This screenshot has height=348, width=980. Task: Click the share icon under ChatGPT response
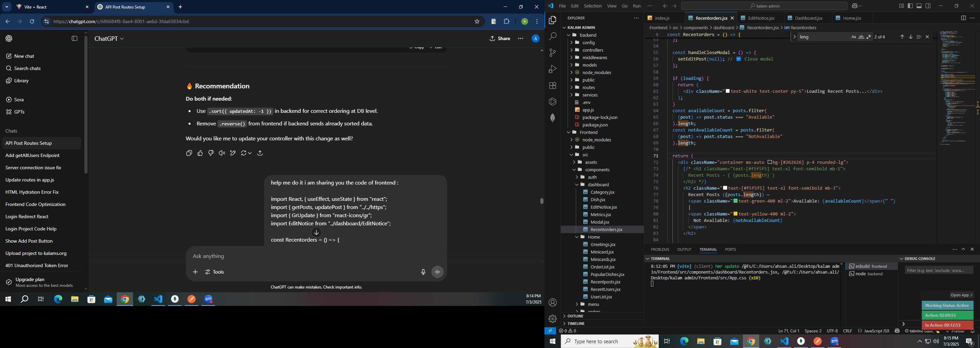pyautogui.click(x=260, y=153)
